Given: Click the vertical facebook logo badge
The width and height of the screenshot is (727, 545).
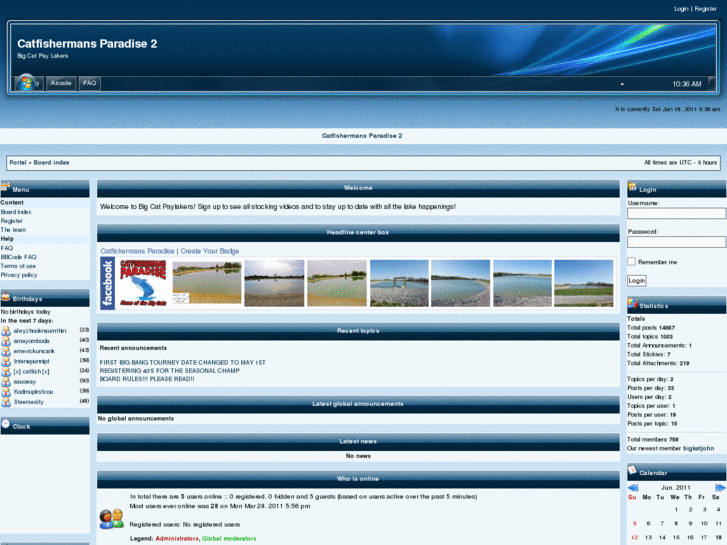Looking at the screenshot, I should [x=108, y=283].
